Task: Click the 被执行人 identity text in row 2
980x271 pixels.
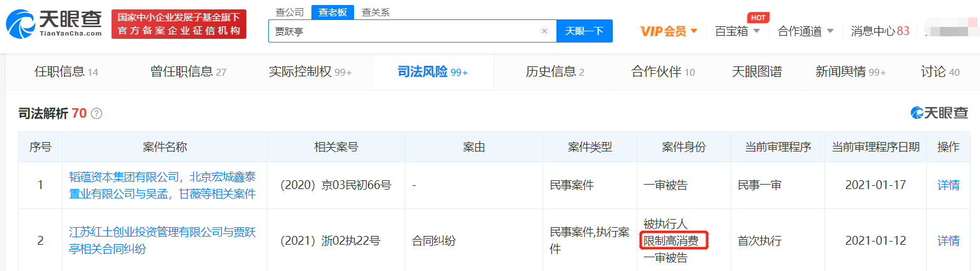Action: pos(665,223)
